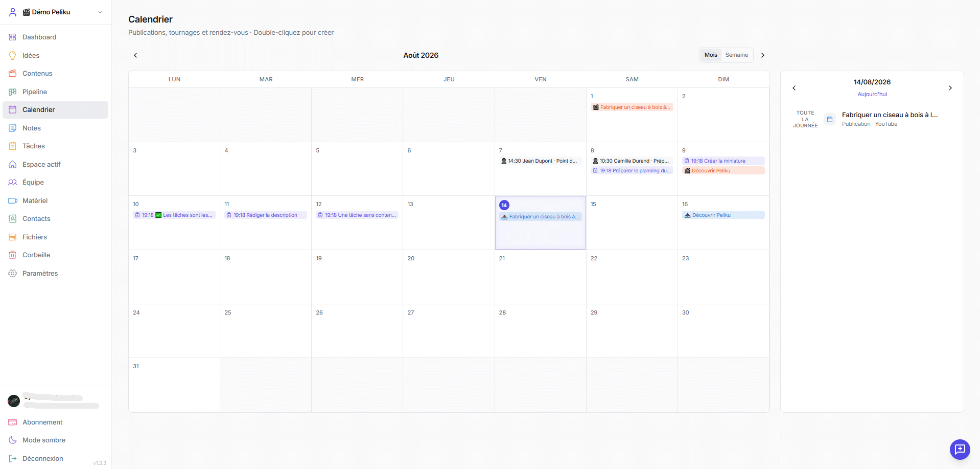Click the Matériel camera icon
980x469 pixels.
pyautogui.click(x=13, y=201)
